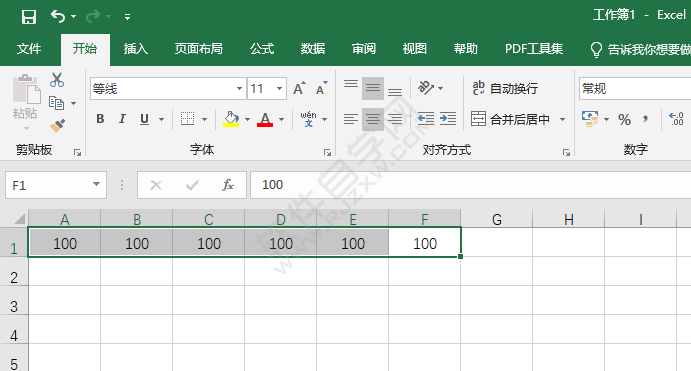Switch to the Formulas (公式) tab
691x371 pixels.
click(262, 48)
